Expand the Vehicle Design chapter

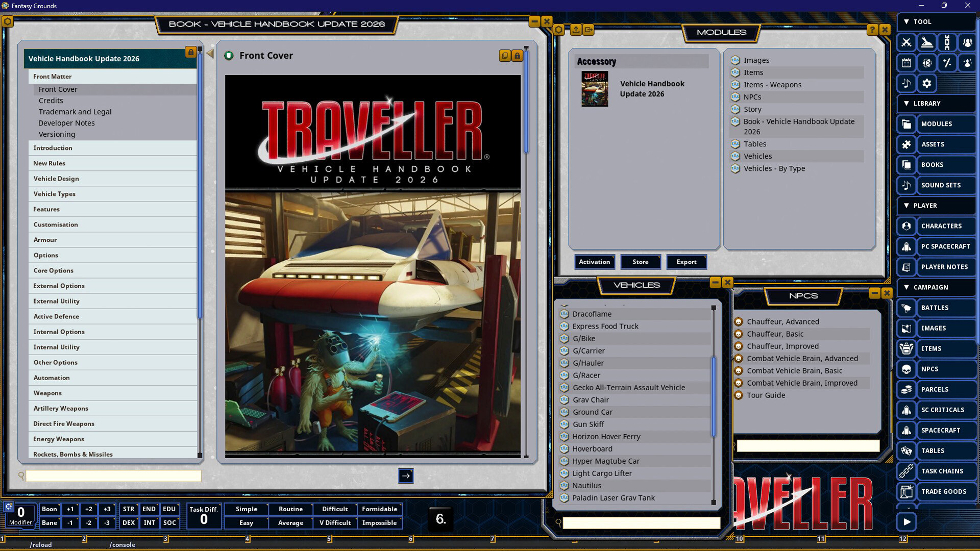112,179
